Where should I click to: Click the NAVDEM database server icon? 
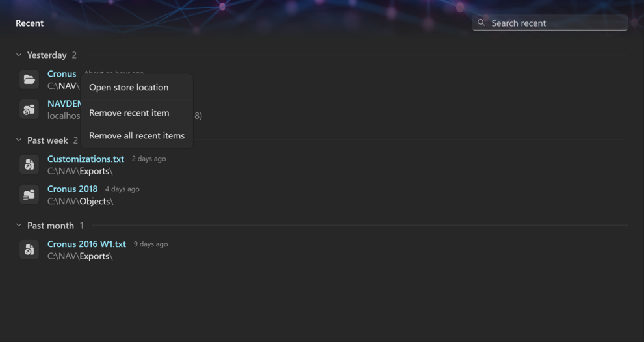[x=29, y=110]
